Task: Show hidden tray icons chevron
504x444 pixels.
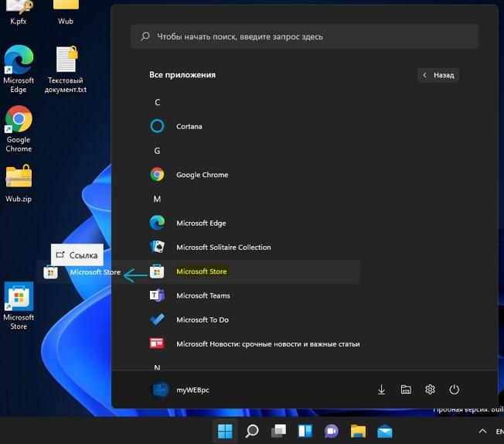Action: pyautogui.click(x=482, y=431)
